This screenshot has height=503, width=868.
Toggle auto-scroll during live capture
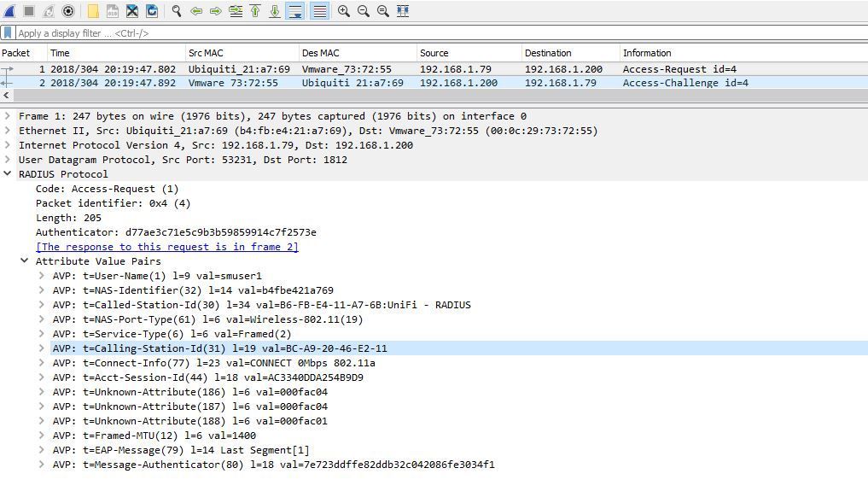(x=295, y=11)
